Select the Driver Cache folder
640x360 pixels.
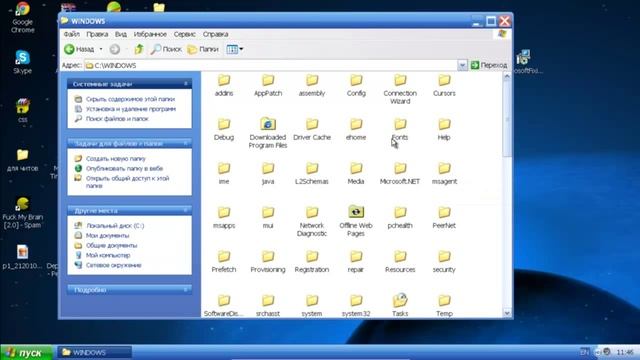pyautogui.click(x=312, y=129)
